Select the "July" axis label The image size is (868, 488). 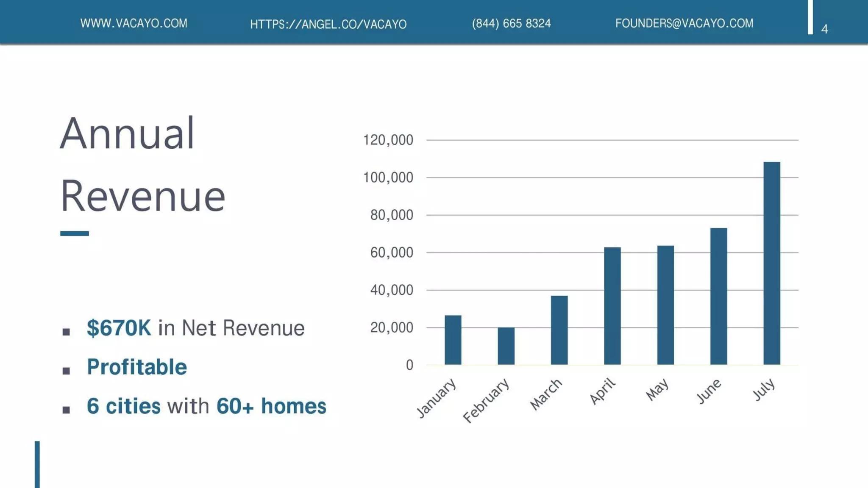pos(764,389)
